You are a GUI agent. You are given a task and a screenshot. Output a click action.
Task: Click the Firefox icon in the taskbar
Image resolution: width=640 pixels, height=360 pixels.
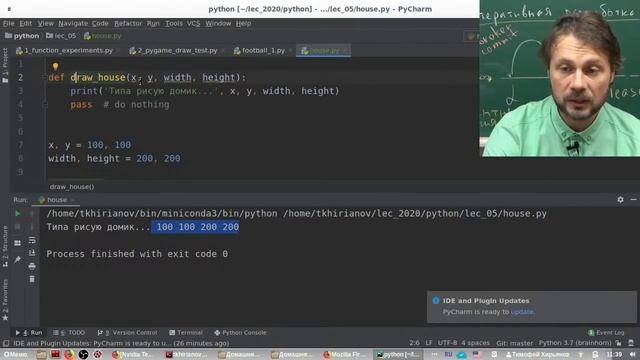pyautogui.click(x=69, y=354)
